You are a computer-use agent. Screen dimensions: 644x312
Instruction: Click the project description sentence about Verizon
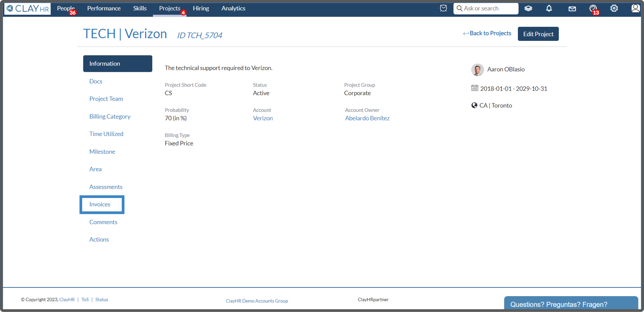pyautogui.click(x=218, y=68)
